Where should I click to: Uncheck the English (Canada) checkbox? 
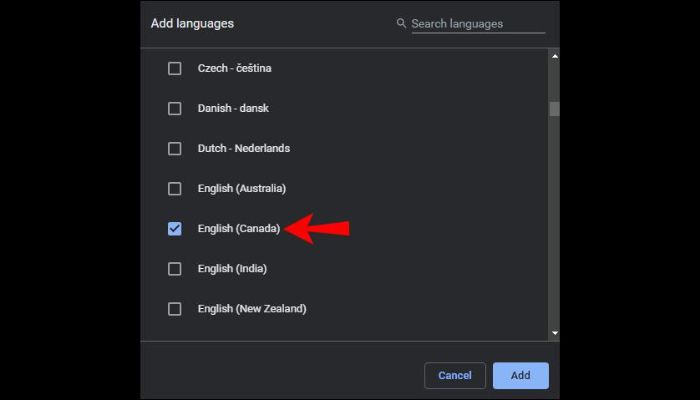175,229
